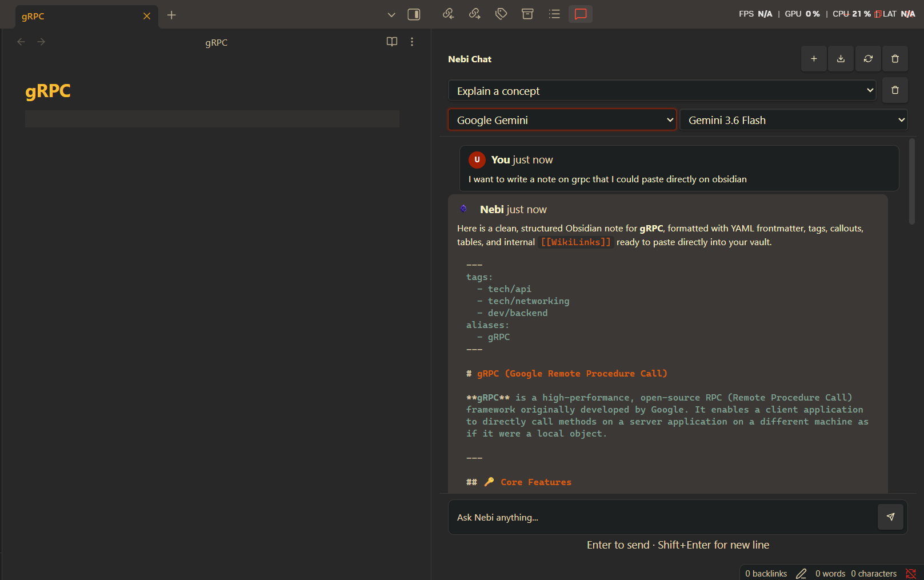Viewport: 924px width, 580px height.
Task: Send the message with paper plane button
Action: point(890,517)
